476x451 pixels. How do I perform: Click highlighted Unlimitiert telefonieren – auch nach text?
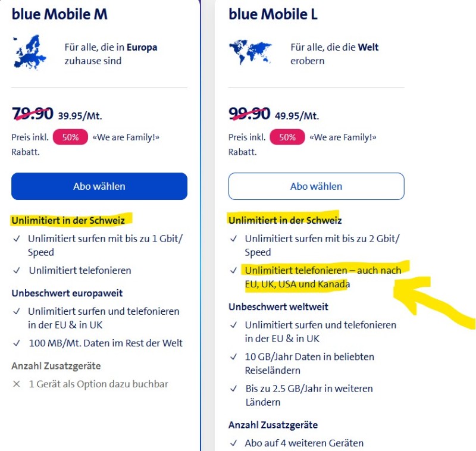[323, 270]
